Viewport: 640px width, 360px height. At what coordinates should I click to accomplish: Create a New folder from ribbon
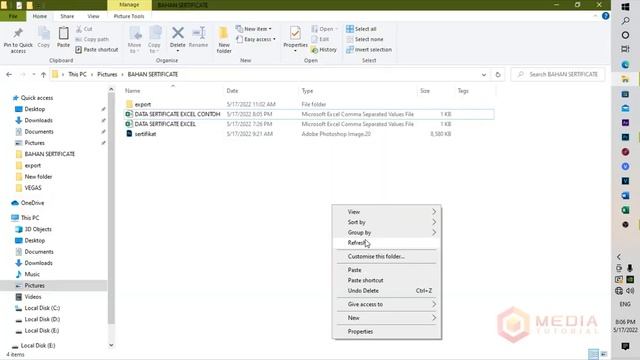point(224,40)
